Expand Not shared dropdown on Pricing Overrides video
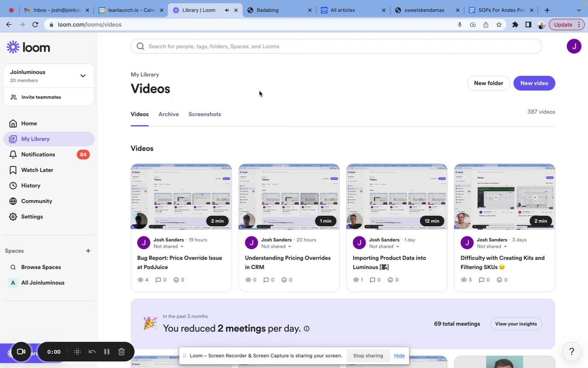The width and height of the screenshot is (588, 368). pyautogui.click(x=276, y=247)
